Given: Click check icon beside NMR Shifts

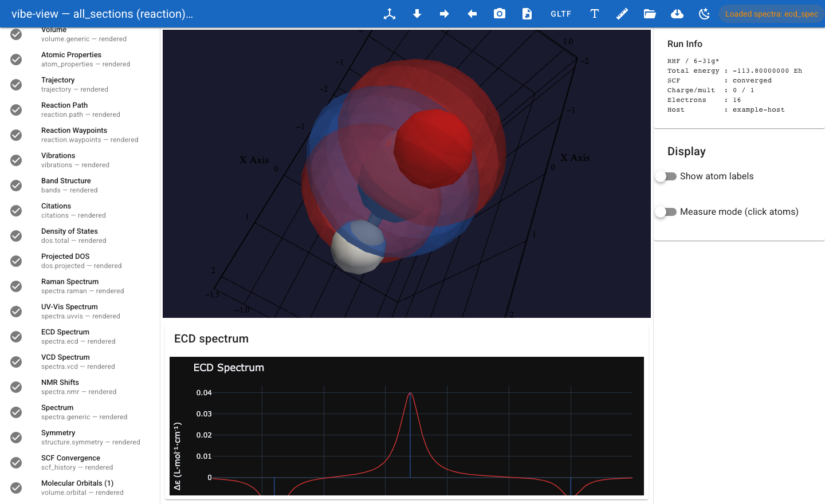Looking at the screenshot, I should click(x=16, y=387).
